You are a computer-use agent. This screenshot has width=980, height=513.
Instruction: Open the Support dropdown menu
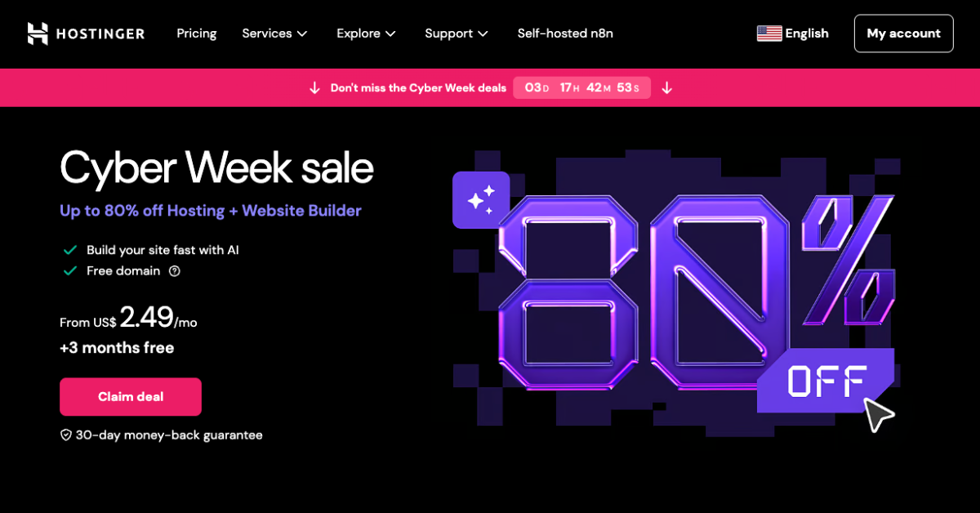point(456,33)
